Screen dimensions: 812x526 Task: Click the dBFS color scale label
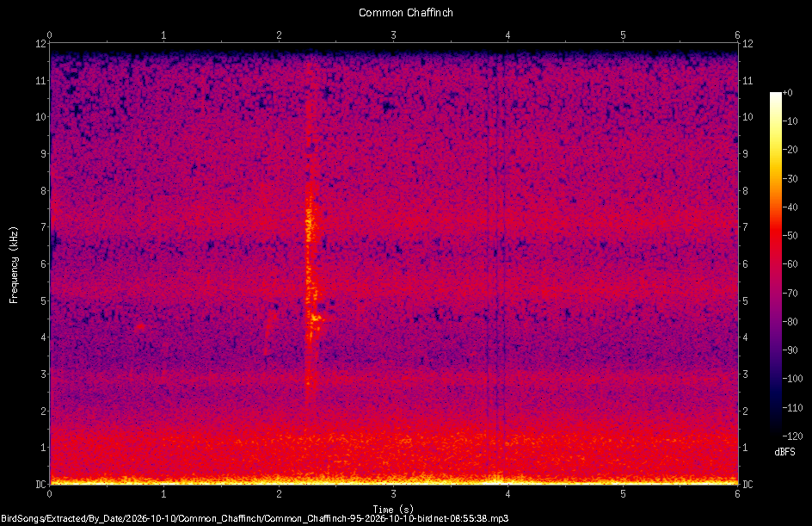point(784,452)
